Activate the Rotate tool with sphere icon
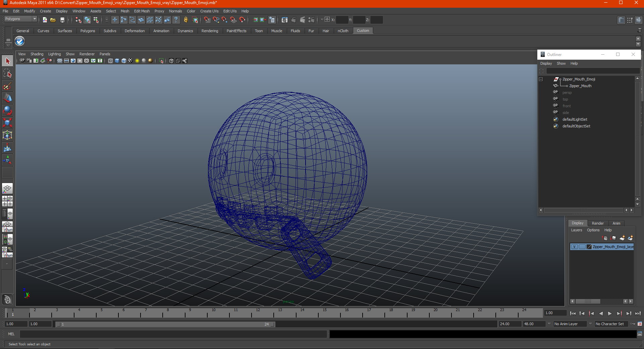The image size is (644, 349). click(x=7, y=111)
